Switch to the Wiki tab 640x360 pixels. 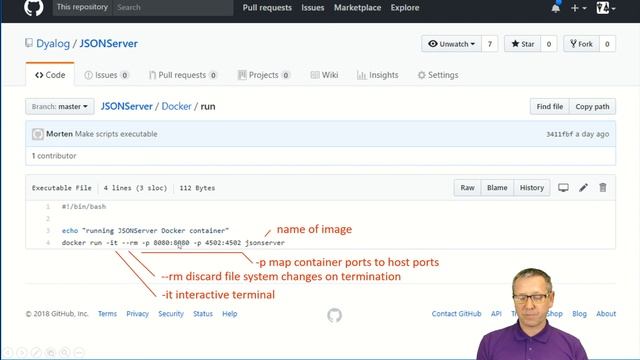pos(324,75)
